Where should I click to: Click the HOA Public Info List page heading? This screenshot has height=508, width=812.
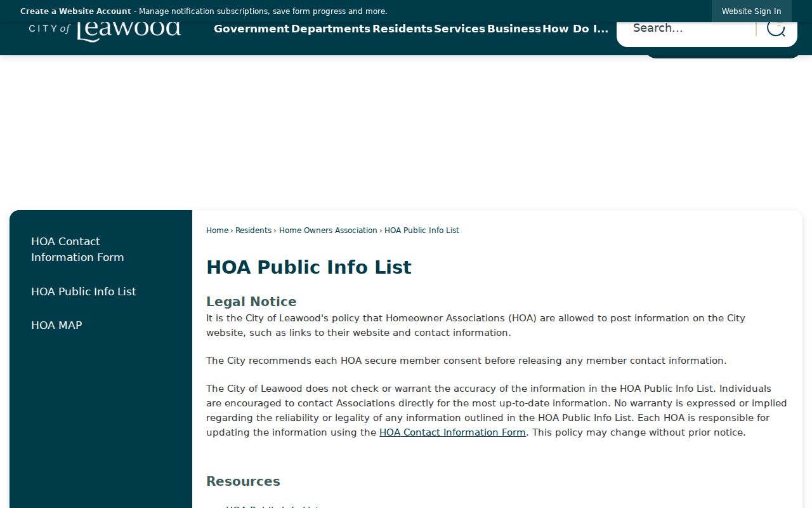click(309, 267)
